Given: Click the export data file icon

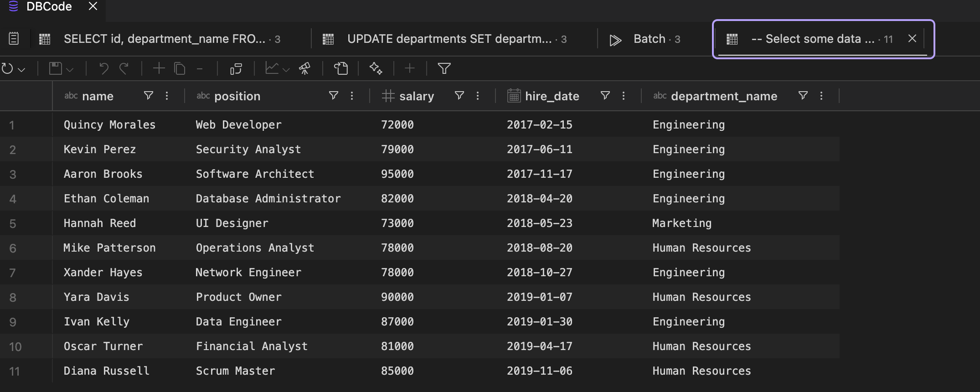Looking at the screenshot, I should (341, 69).
